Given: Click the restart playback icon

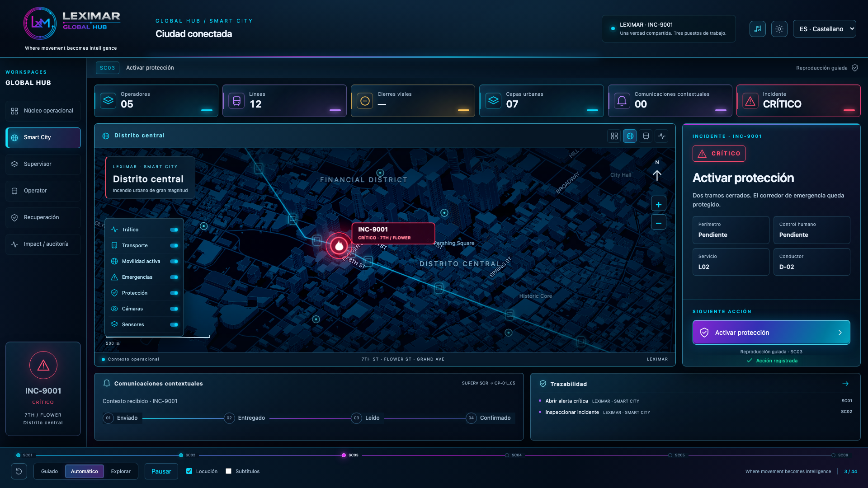Looking at the screenshot, I should 19,471.
